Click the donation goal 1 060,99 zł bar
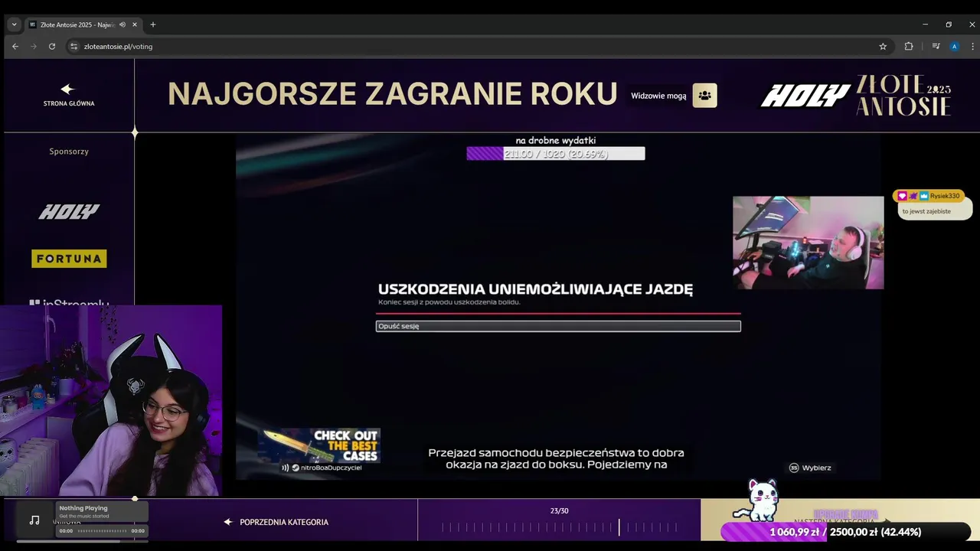This screenshot has width=980, height=551. pos(845,532)
